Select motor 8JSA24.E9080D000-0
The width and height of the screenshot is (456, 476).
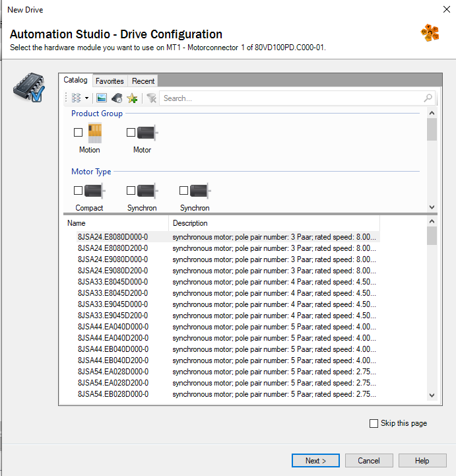pos(113,259)
